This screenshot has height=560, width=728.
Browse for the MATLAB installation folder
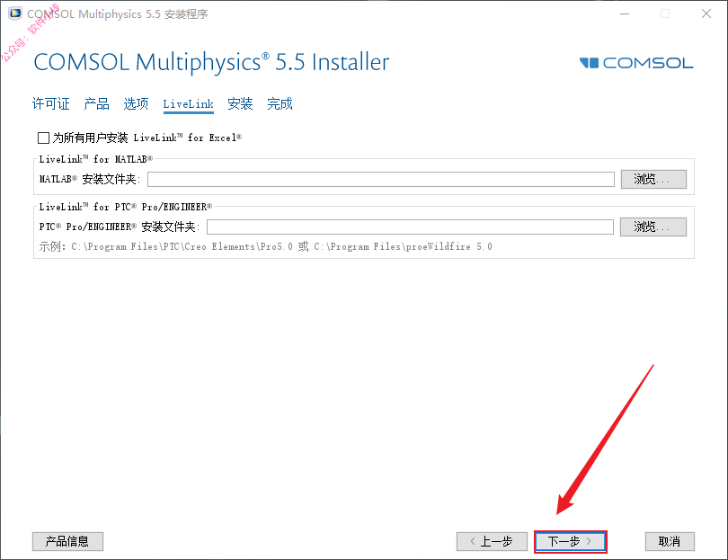pos(653,179)
